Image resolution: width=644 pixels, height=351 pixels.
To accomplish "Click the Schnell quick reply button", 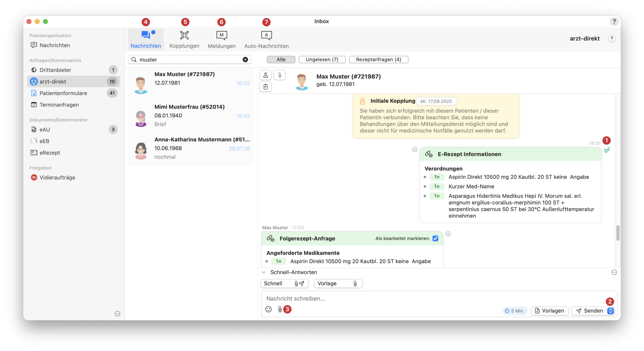I will pyautogui.click(x=285, y=283).
